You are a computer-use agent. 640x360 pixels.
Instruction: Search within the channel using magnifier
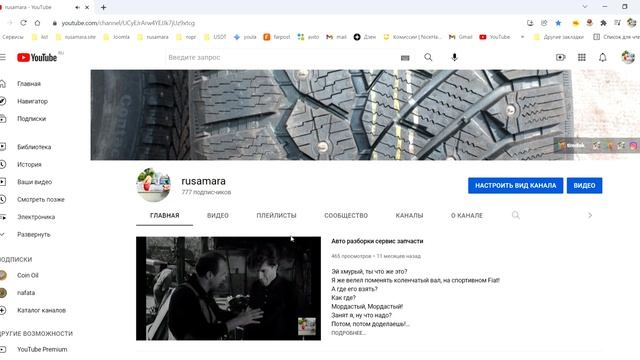[x=516, y=215]
